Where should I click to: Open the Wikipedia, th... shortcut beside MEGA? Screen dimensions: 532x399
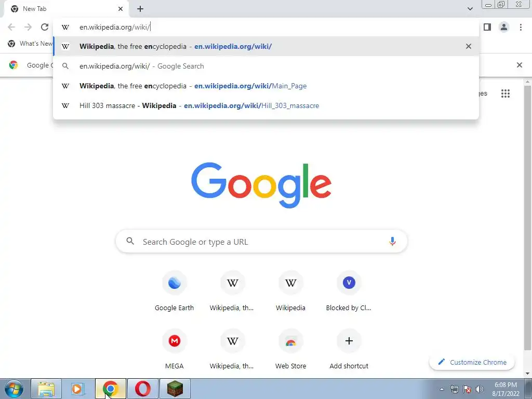pos(232,350)
